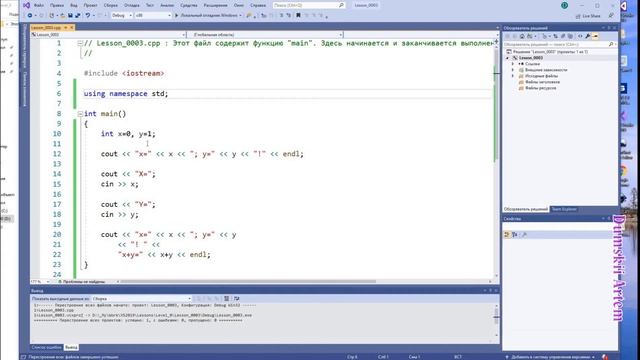Collapse the comment block at line 1
Screen dimensions: 640x360
coord(80,43)
